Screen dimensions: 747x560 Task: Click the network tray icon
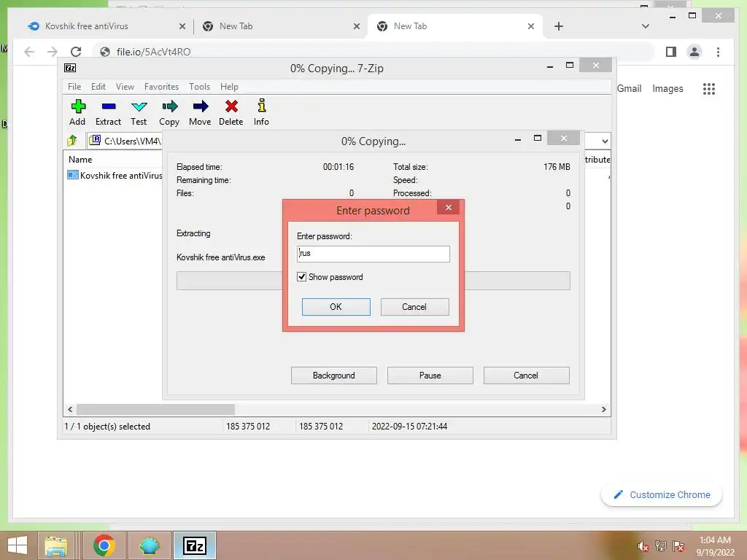pyautogui.click(x=661, y=546)
